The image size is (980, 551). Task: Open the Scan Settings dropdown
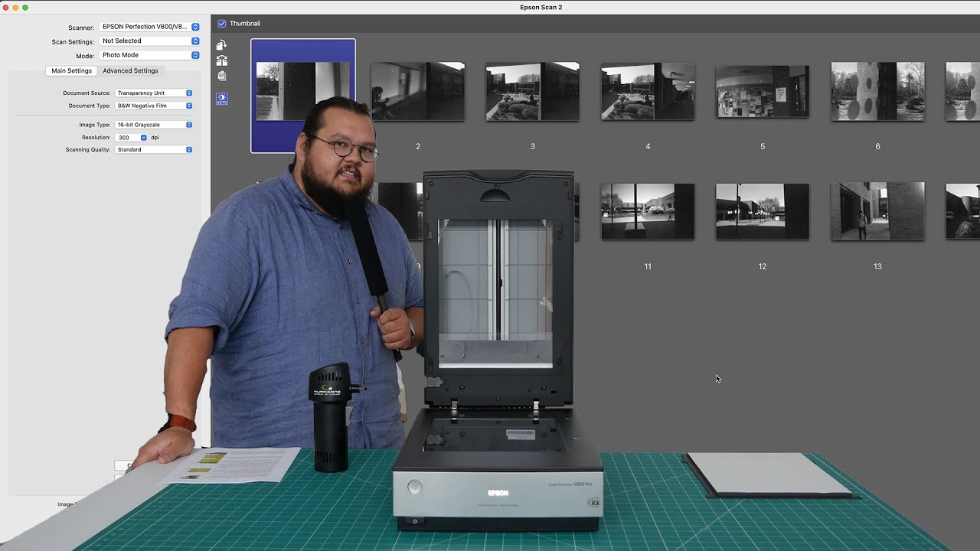[150, 41]
